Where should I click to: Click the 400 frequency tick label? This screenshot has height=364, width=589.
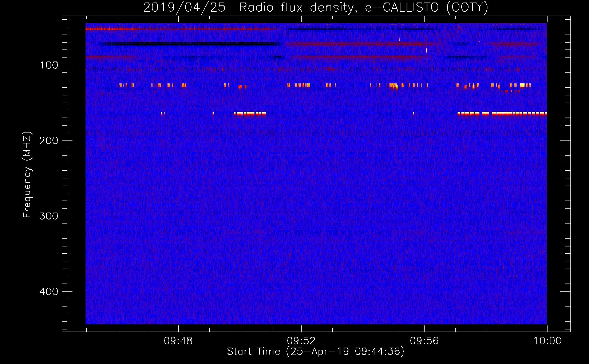coord(49,292)
